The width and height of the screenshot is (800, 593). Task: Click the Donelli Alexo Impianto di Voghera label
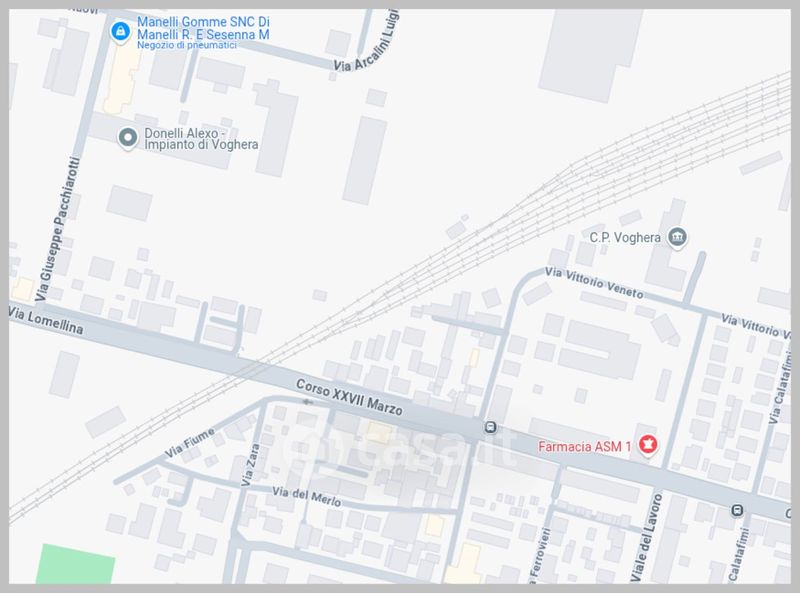point(201,139)
